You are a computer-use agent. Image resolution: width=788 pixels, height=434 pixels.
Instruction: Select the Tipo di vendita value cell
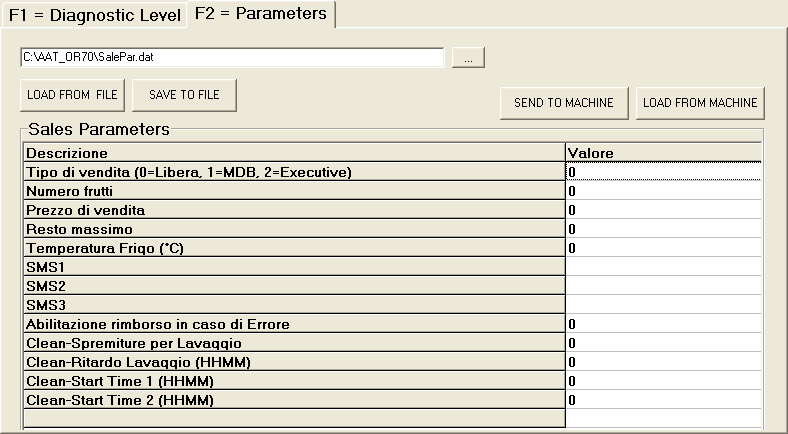[x=663, y=172]
